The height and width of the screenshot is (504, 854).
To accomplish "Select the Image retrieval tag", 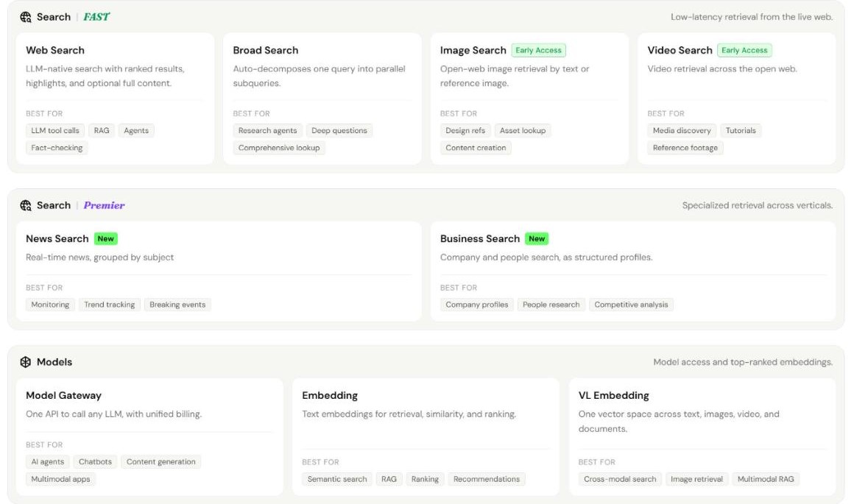I will coord(696,479).
